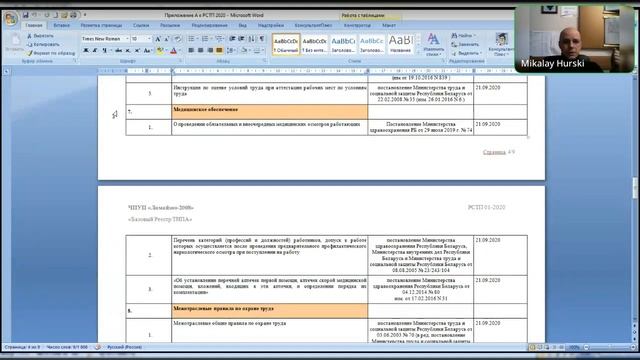Decrease font size with shrink font icon
Screen dimensions: 640x360
tap(167, 39)
